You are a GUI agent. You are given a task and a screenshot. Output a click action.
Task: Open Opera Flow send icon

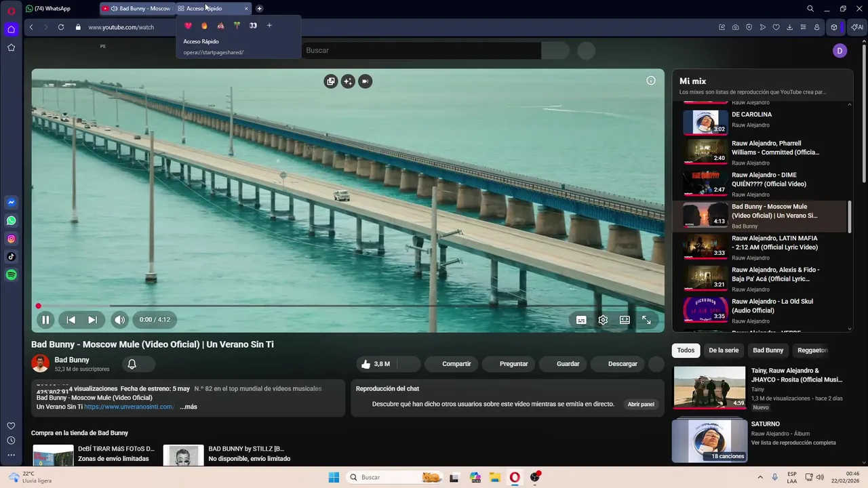point(763,27)
